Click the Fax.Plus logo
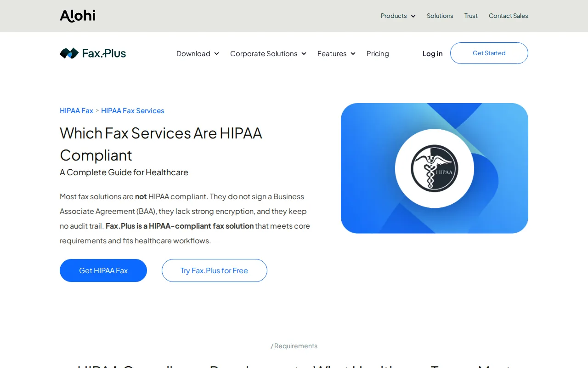The image size is (588, 368). [x=93, y=53]
